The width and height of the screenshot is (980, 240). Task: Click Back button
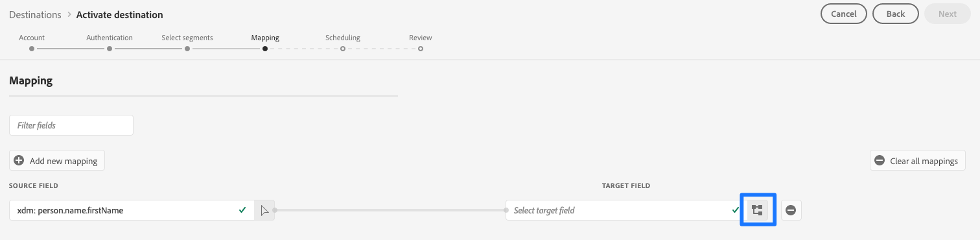coord(896,14)
